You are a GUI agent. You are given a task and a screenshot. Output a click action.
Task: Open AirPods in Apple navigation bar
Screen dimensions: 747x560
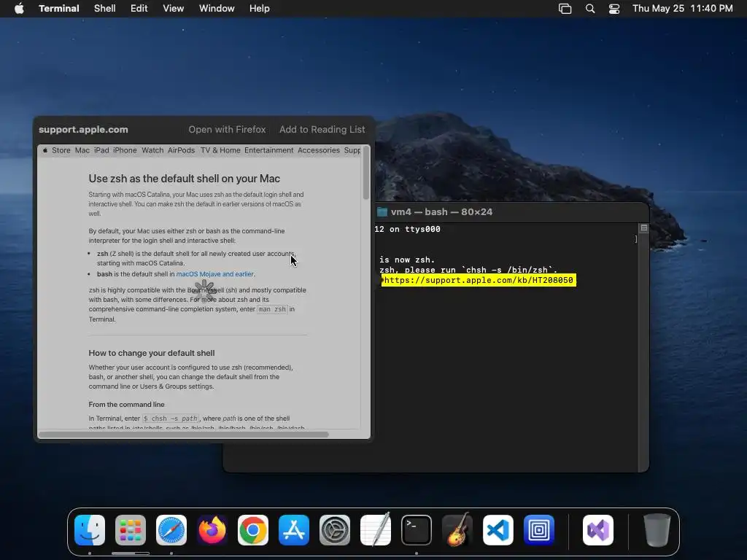click(182, 150)
